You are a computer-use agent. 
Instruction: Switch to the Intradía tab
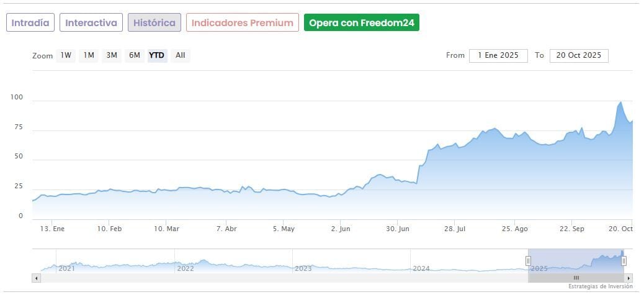pyautogui.click(x=30, y=23)
